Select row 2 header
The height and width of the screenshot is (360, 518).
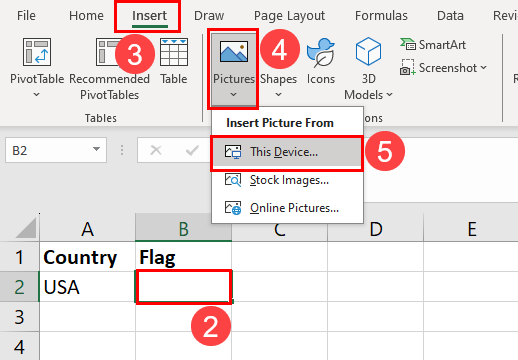click(x=19, y=287)
